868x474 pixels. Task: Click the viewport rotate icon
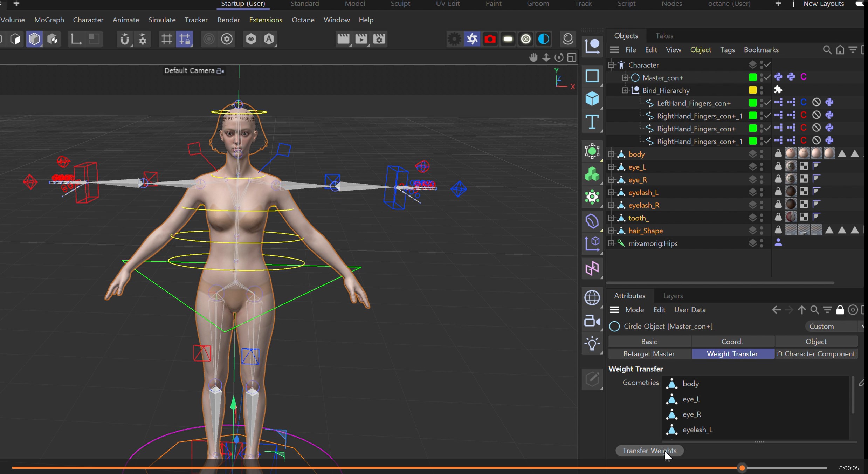point(559,57)
